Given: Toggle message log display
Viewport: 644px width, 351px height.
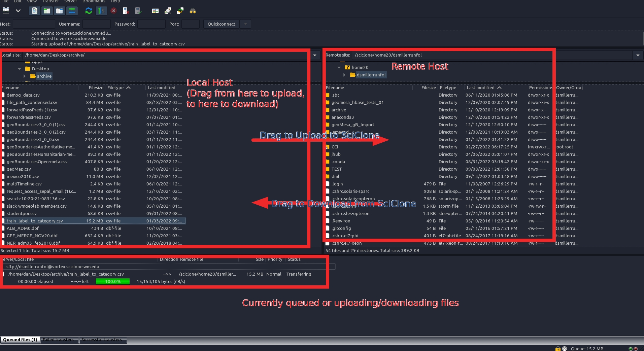Looking at the screenshot, I should pos(35,11).
